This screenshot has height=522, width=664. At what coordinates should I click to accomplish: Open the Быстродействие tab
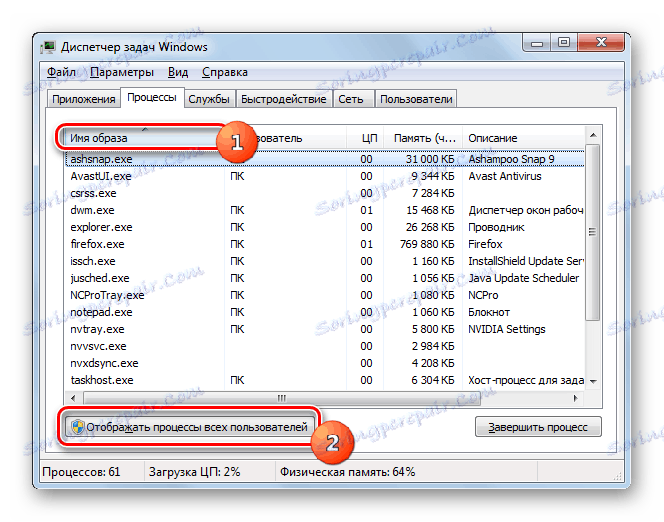[x=283, y=99]
